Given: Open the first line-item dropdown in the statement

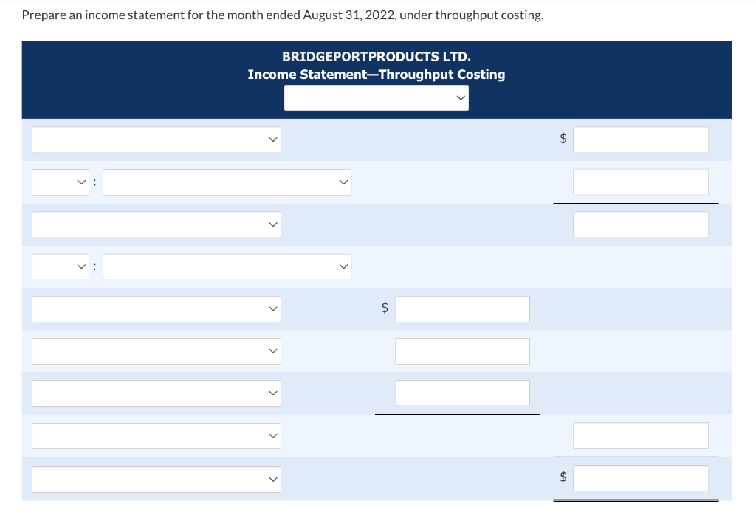Looking at the screenshot, I should tap(156, 139).
